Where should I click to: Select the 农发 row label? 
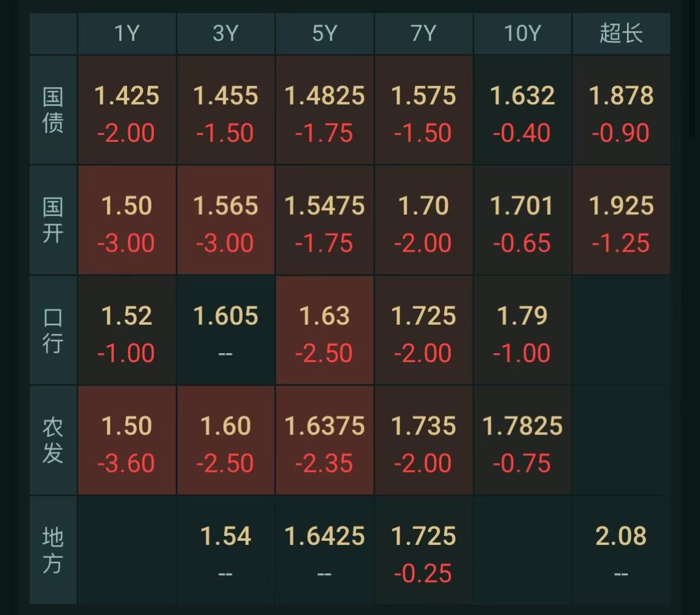pyautogui.click(x=53, y=440)
